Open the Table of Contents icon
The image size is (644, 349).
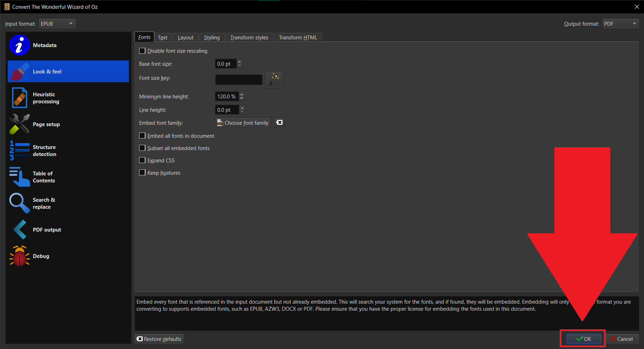tap(19, 177)
